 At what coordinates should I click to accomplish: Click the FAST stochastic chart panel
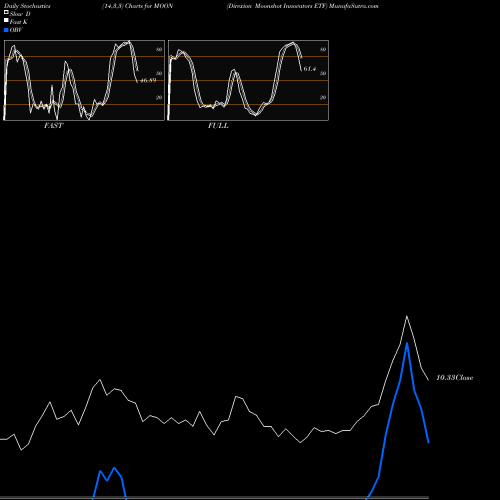coord(84,80)
